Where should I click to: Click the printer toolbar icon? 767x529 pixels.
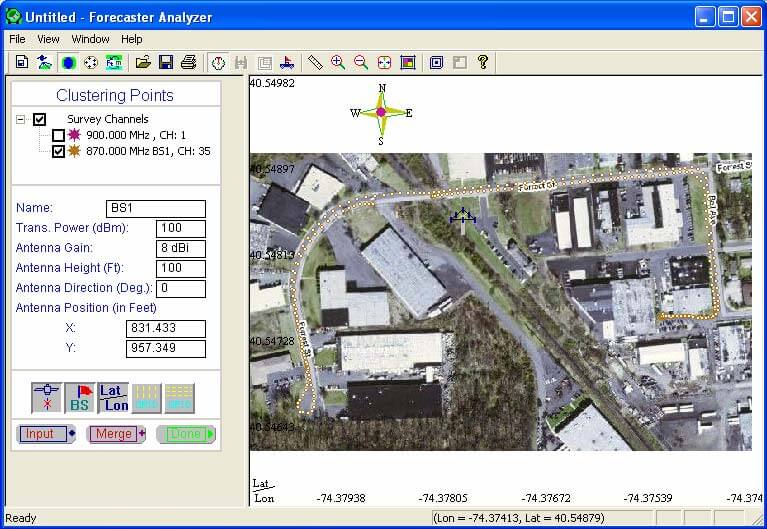point(189,62)
